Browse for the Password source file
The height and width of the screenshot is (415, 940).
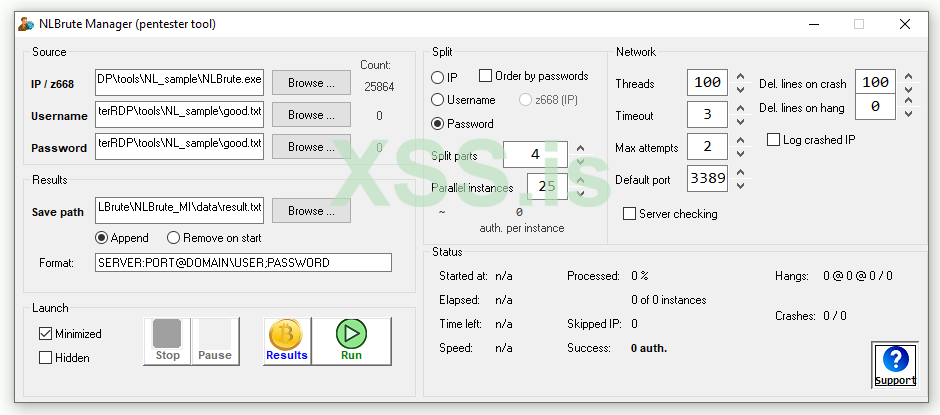(311, 147)
